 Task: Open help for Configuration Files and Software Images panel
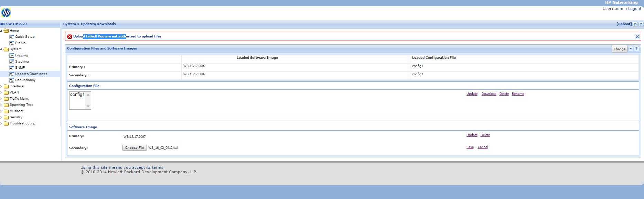(x=636, y=49)
